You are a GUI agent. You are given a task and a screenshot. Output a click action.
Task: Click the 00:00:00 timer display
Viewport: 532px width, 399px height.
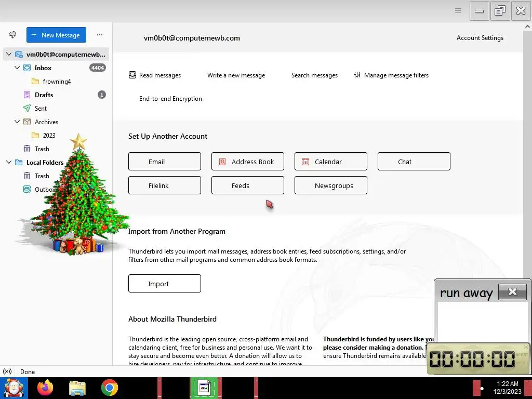472,359
